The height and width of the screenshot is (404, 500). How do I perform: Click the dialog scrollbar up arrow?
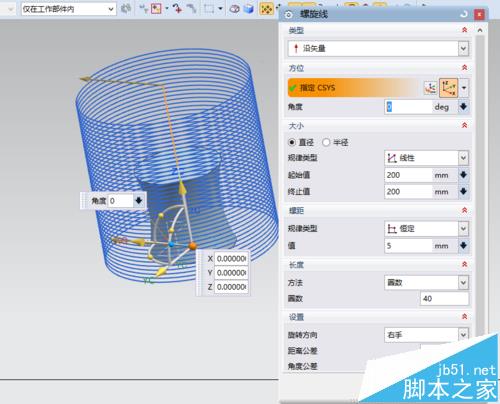[480, 30]
